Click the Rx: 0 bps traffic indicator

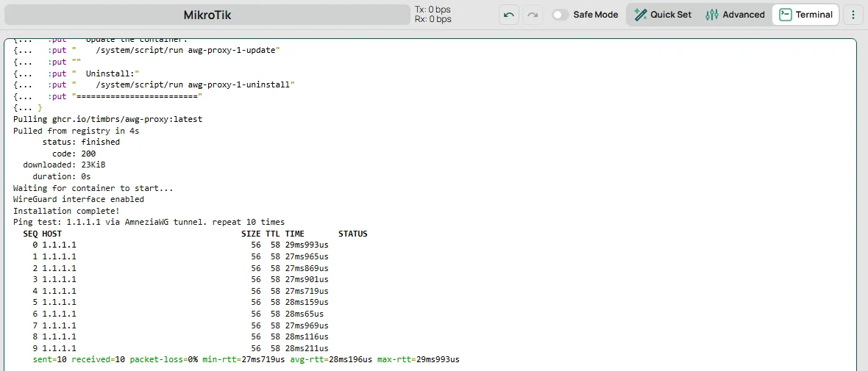(x=433, y=19)
